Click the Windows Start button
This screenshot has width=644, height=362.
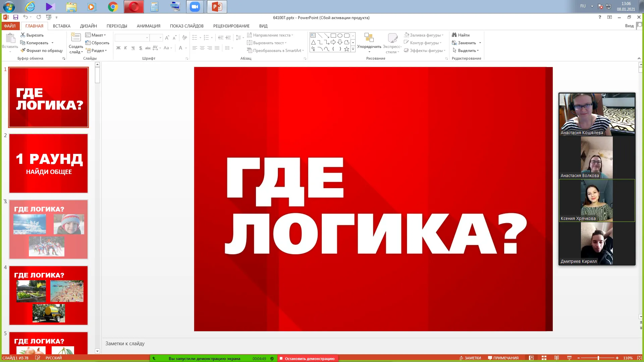(9, 7)
